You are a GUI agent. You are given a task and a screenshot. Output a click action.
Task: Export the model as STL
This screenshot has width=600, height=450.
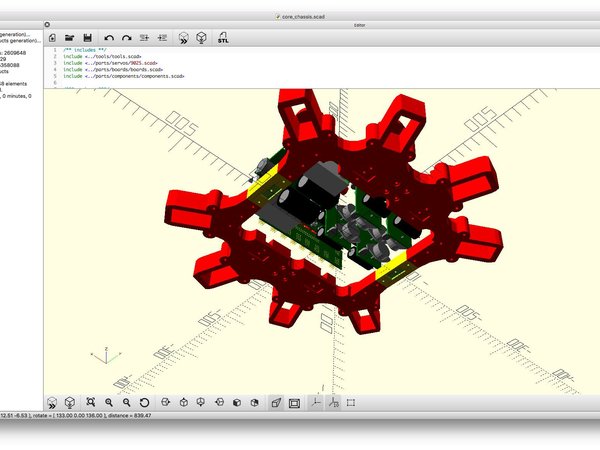click(223, 37)
